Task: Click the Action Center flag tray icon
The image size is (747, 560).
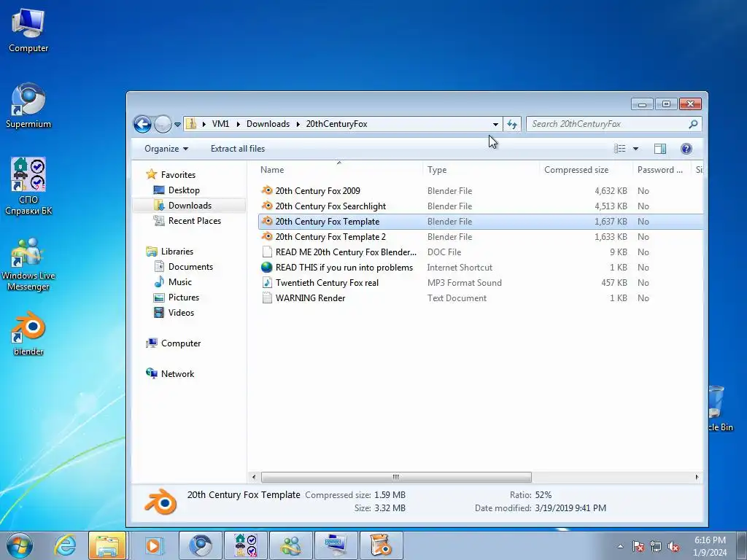Action: (638, 547)
